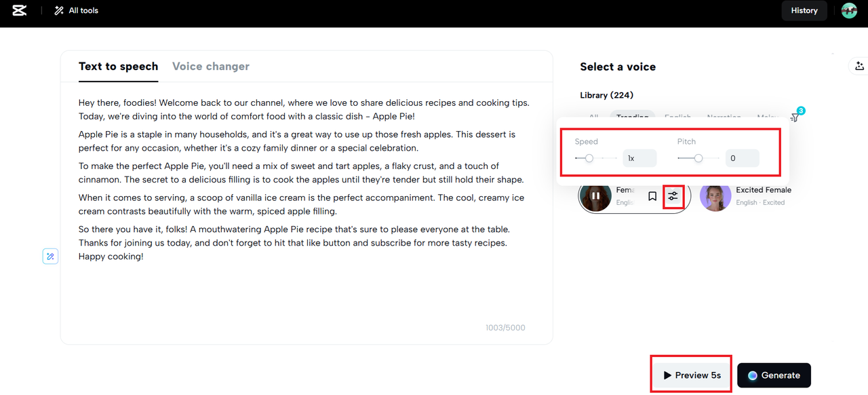Click the Pitch slider handle
This screenshot has height=395, width=868.
point(698,158)
